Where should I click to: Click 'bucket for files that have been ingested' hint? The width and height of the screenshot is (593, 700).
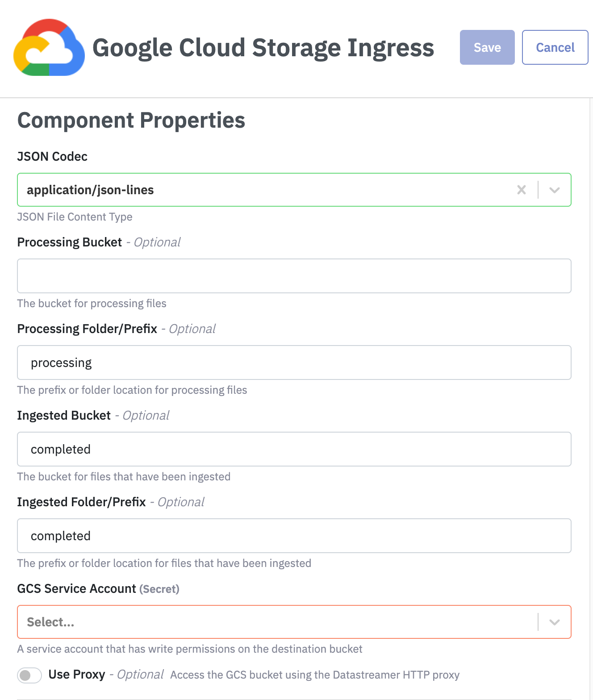click(124, 477)
